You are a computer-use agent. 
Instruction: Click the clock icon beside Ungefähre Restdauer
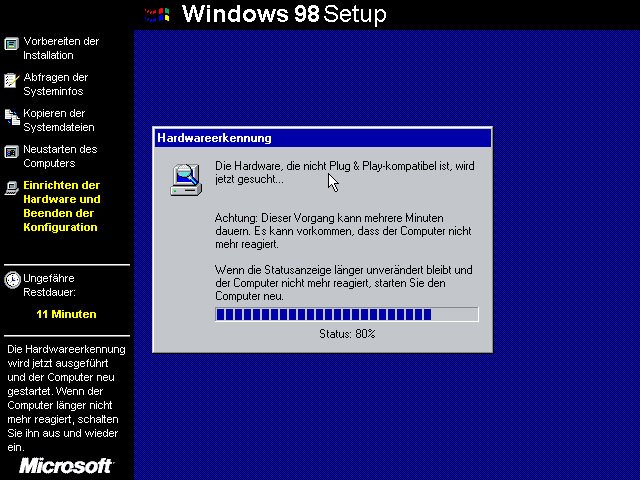click(11, 279)
